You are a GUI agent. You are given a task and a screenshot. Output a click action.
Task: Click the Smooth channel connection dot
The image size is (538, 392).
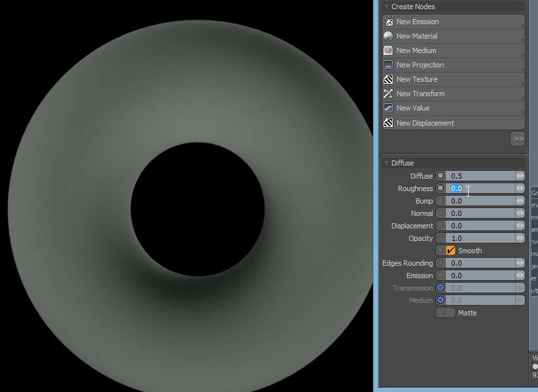pyautogui.click(x=440, y=251)
